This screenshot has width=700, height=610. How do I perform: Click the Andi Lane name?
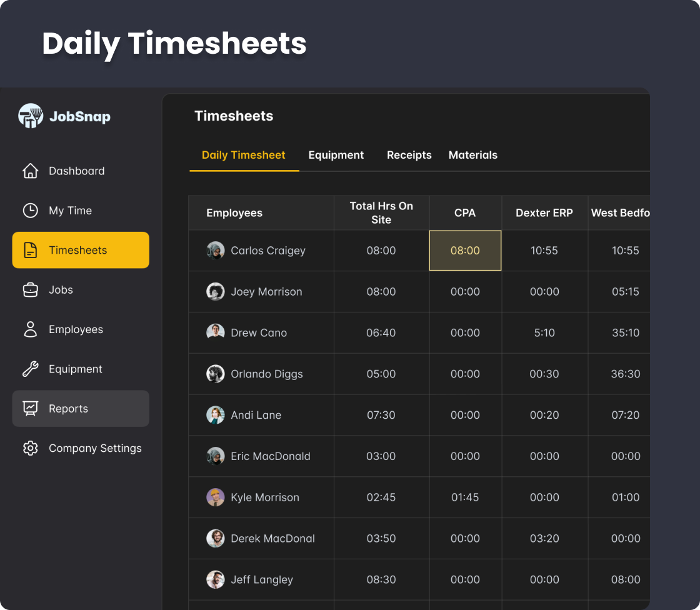(256, 415)
